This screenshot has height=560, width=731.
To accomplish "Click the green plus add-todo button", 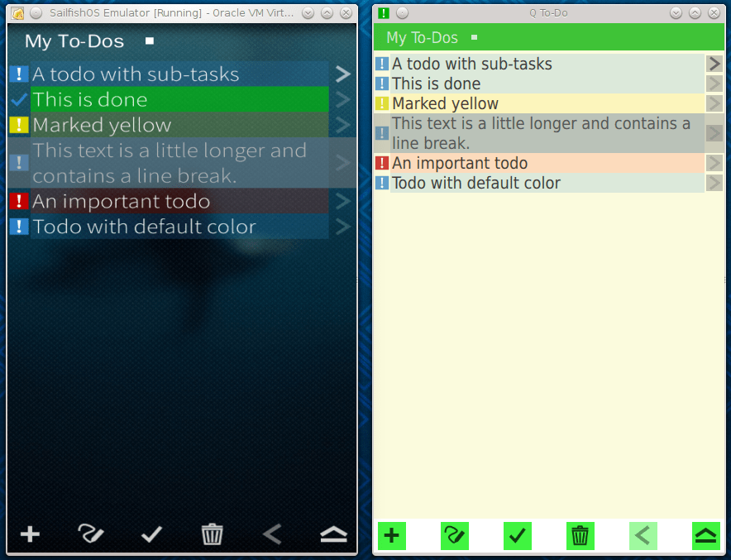I will pyautogui.click(x=391, y=536).
